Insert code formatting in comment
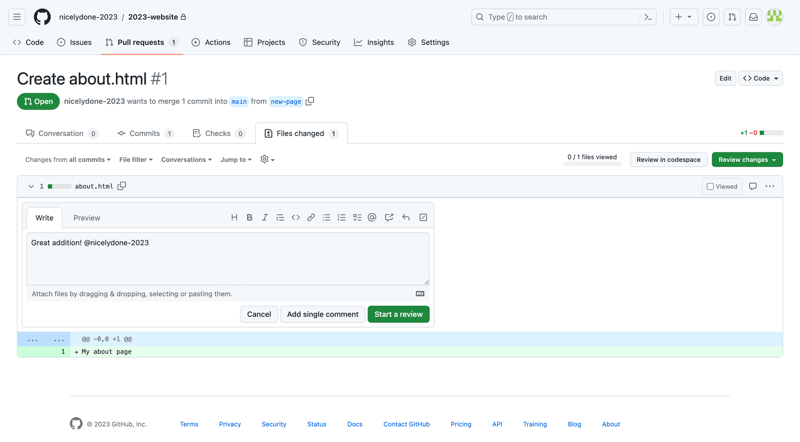The width and height of the screenshot is (800, 442). [295, 217]
